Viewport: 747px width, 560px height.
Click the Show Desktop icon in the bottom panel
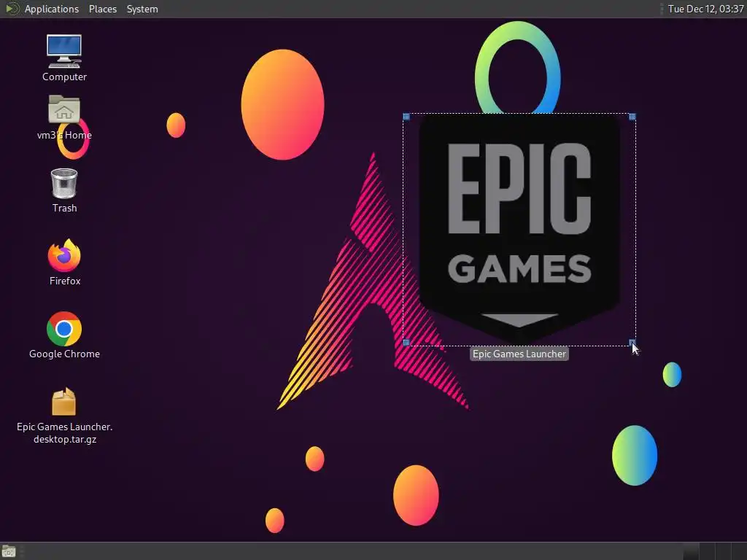[x=9, y=551]
